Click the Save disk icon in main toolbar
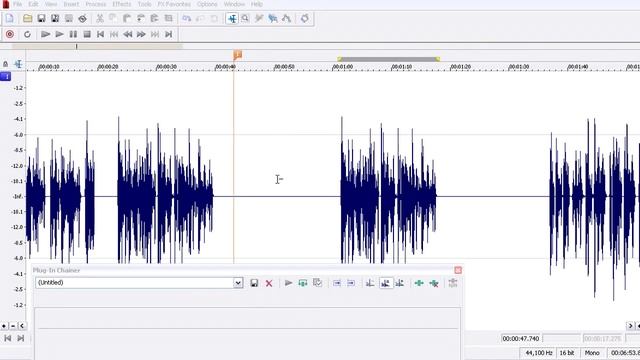 point(41,18)
